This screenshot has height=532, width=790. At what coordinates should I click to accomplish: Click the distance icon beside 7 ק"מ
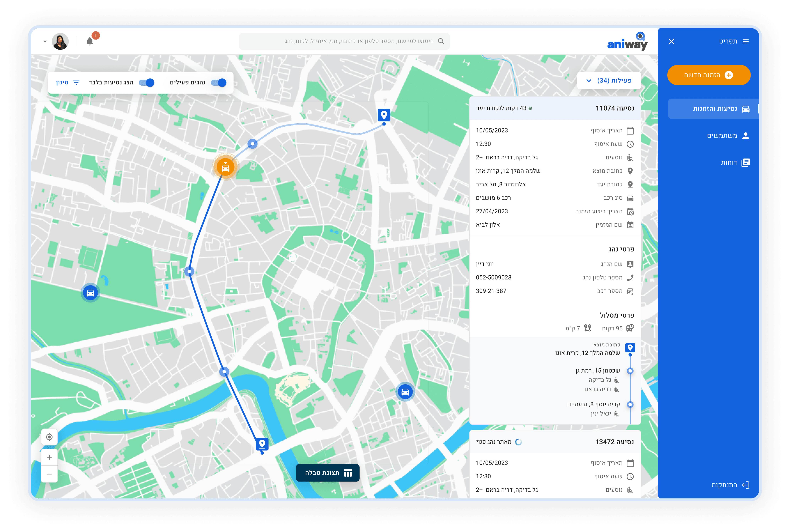coord(587,328)
